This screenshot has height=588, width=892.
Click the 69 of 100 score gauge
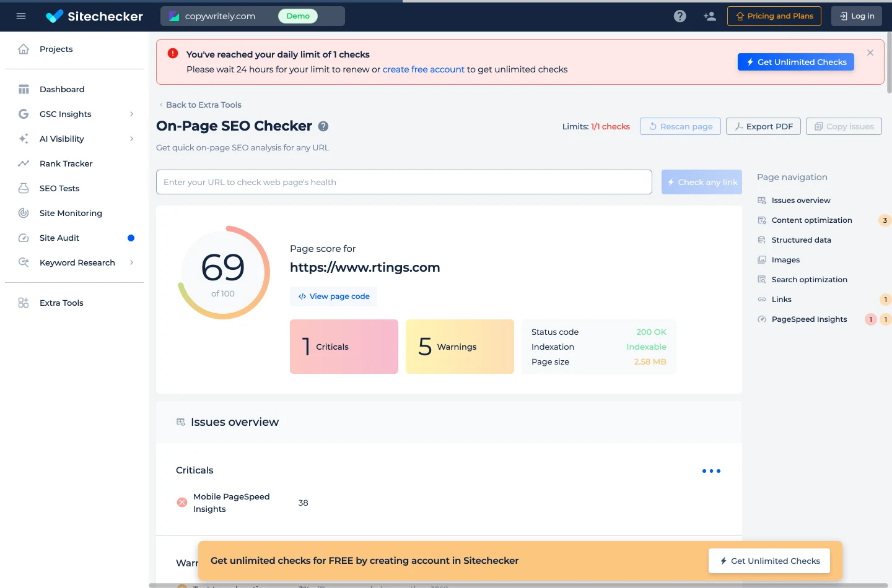[x=223, y=272]
